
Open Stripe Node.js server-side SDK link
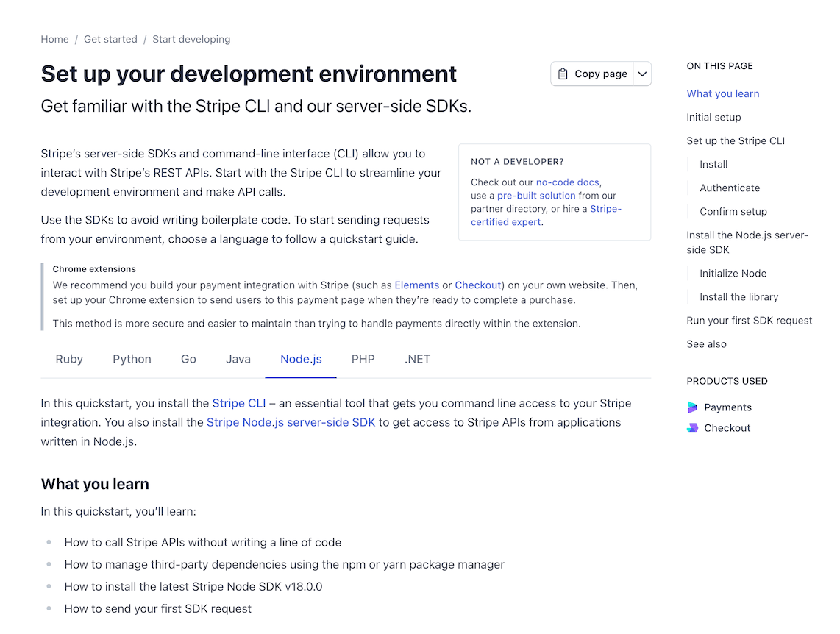291,422
